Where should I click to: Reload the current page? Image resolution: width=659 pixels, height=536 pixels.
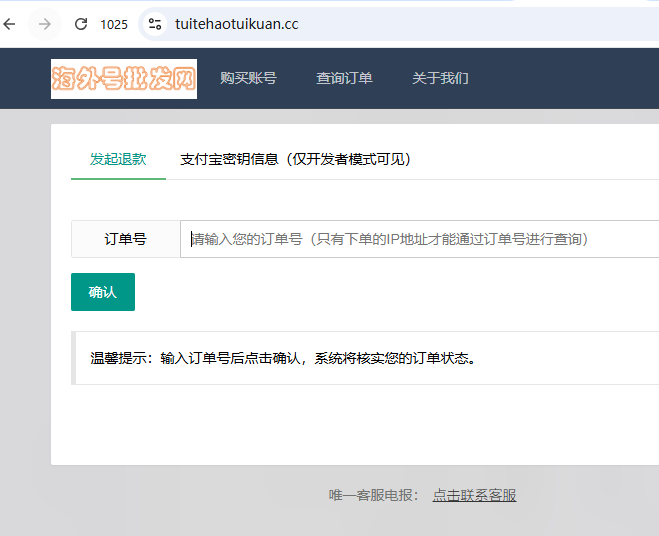click(81, 24)
